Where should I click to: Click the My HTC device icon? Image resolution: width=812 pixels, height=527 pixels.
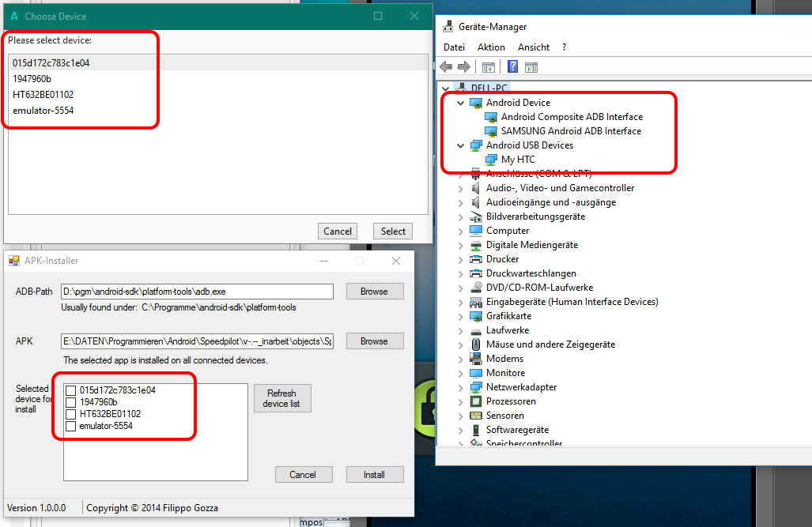pyautogui.click(x=492, y=160)
